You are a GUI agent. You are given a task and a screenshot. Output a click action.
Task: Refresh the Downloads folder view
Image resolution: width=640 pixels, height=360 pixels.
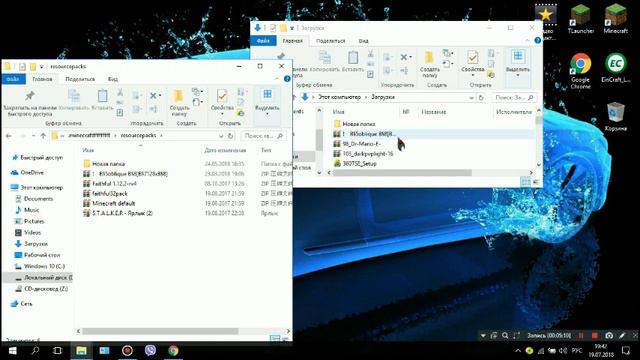[x=481, y=98]
